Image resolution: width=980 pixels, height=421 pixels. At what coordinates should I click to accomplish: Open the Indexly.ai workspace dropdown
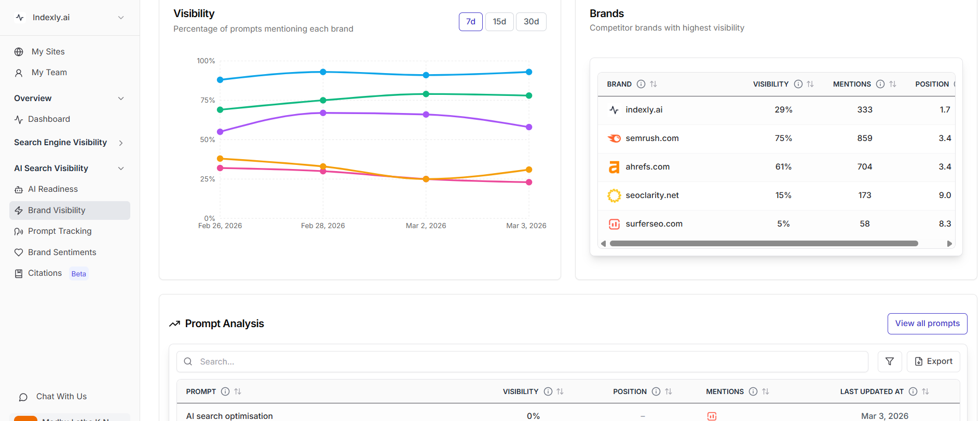click(x=121, y=18)
